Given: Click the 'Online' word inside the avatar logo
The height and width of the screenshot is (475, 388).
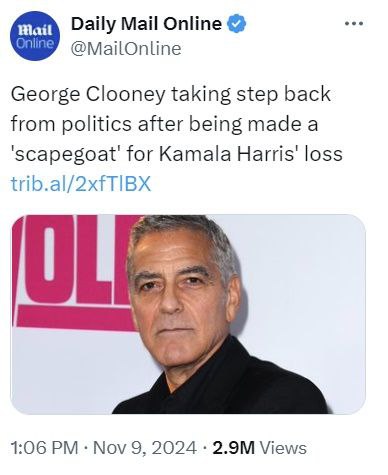Looking at the screenshot, I should point(35,43).
